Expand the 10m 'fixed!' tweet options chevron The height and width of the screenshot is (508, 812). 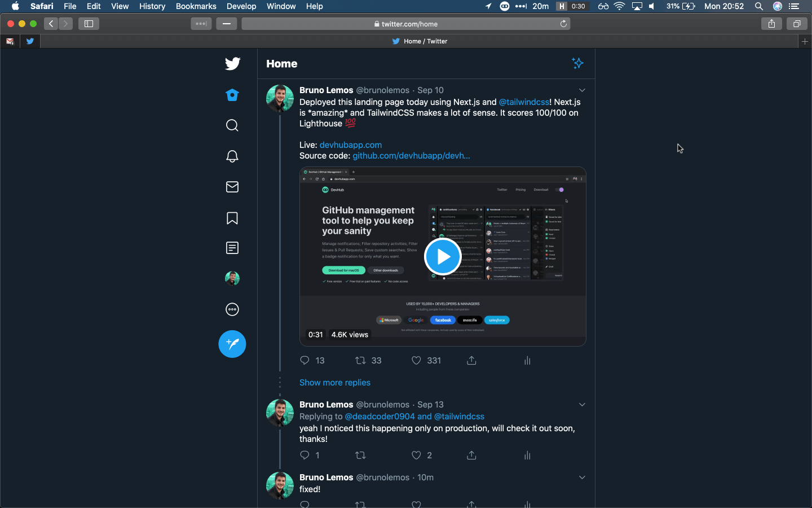click(x=582, y=478)
